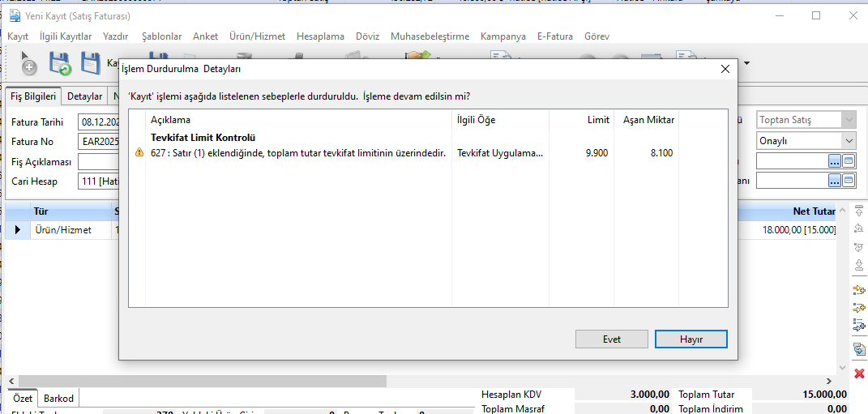This screenshot has width=868, height=414.
Task: Open the Muhasebeleştirme menu
Action: pos(430,36)
